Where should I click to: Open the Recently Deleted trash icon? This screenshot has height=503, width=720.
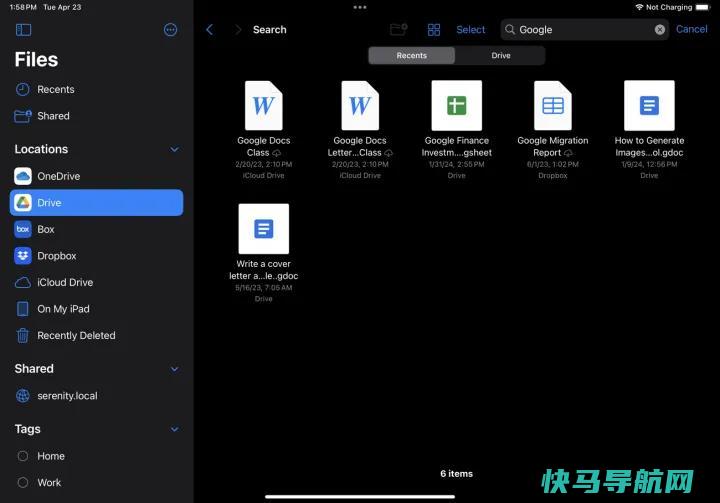pos(22,335)
